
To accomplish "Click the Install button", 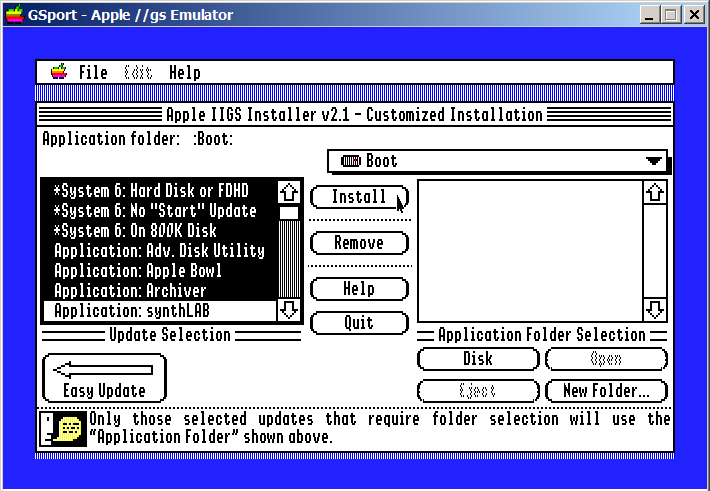I will (x=359, y=196).
